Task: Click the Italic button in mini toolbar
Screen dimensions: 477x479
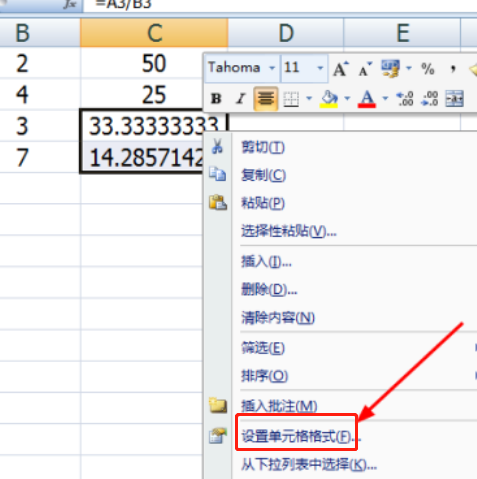Action: pyautogui.click(x=240, y=99)
